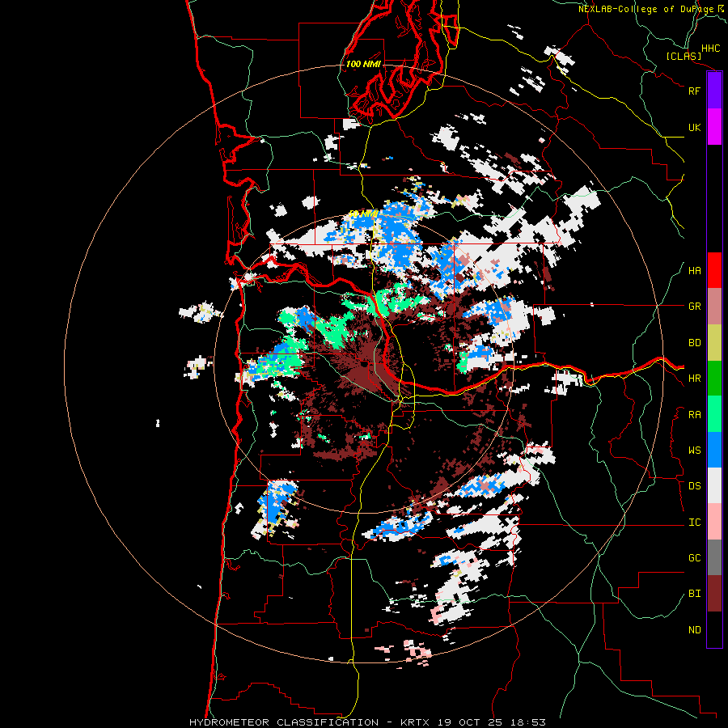Viewport: 728px width, 728px height.
Task: Select the dusty pink GR legend swatch
Action: tap(714, 307)
